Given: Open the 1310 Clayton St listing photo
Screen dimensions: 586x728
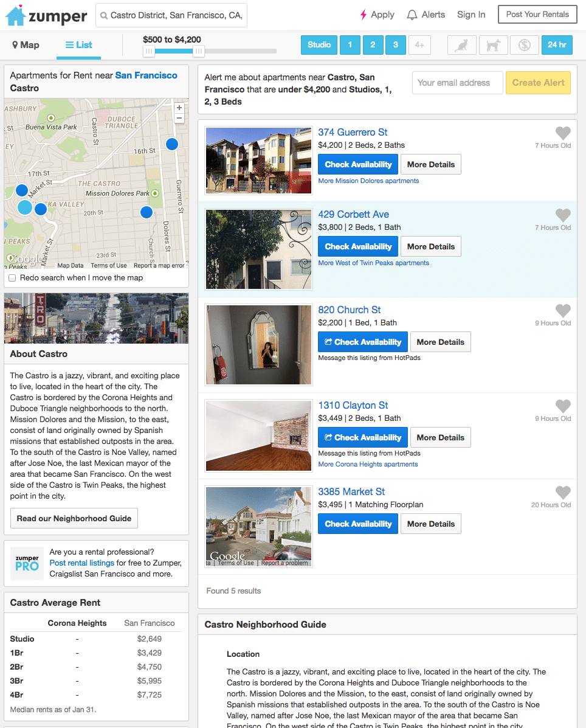Looking at the screenshot, I should tap(258, 436).
